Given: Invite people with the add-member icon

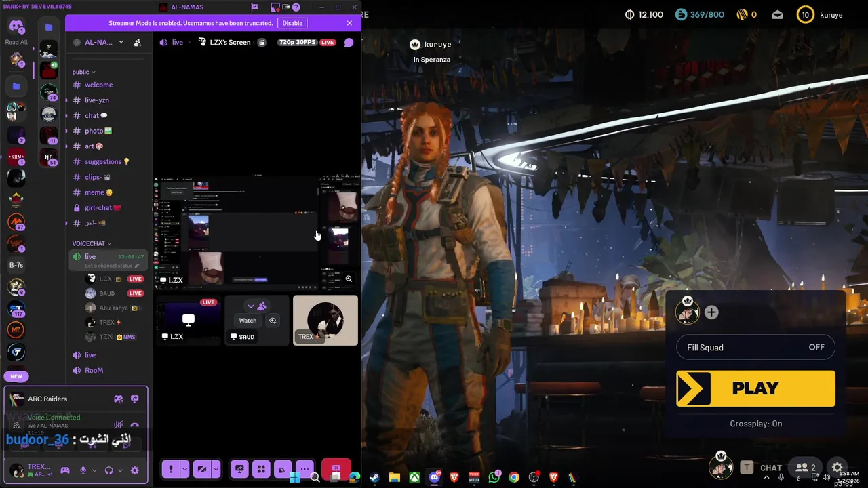Looking at the screenshot, I should click(x=138, y=42).
